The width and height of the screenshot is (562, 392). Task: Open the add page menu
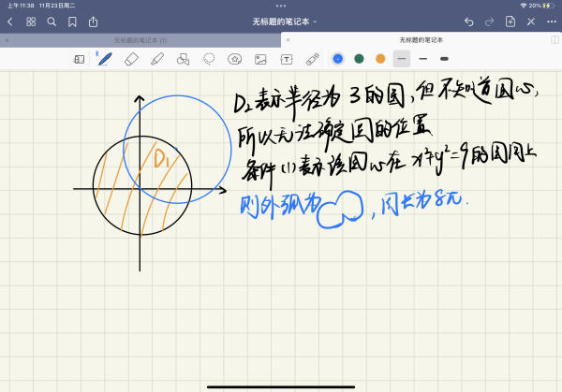pos(510,21)
